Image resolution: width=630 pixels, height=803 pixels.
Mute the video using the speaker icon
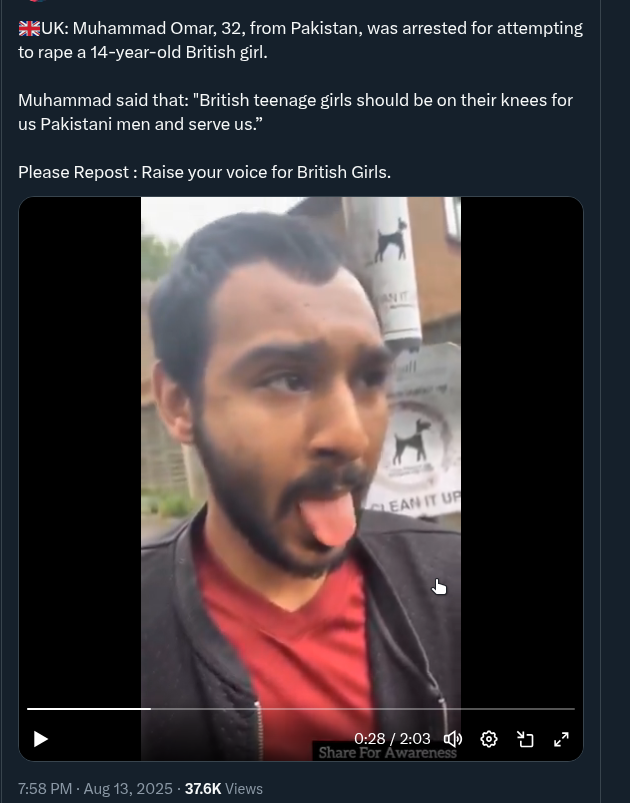(x=452, y=739)
